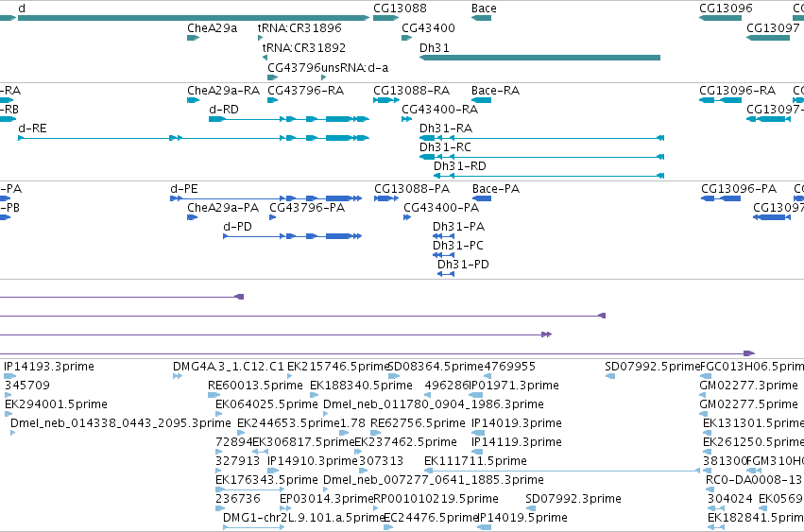The height and width of the screenshot is (532, 804).
Task: Select the DMG1-chr2L.9.101.a.5prime label
Action: 303,518
